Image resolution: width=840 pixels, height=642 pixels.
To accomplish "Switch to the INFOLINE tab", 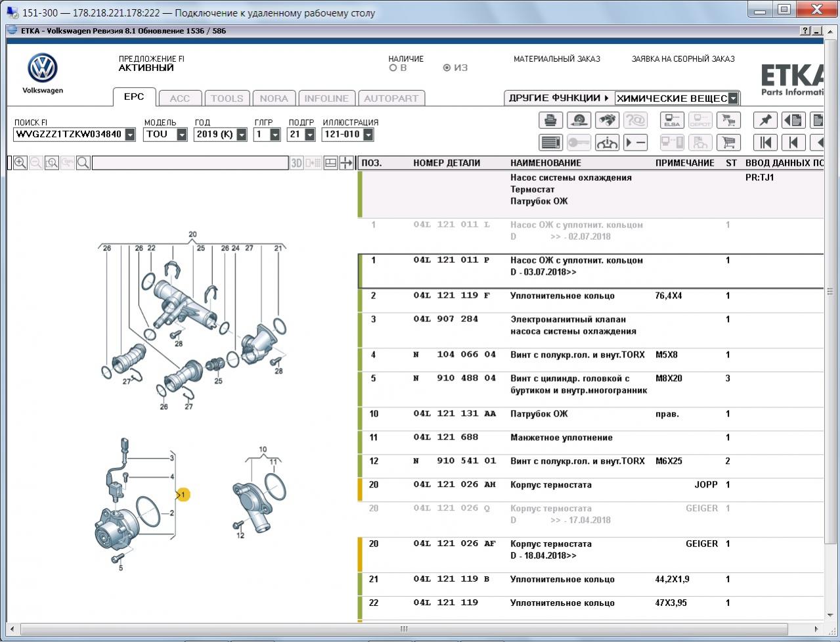I will pyautogui.click(x=326, y=99).
